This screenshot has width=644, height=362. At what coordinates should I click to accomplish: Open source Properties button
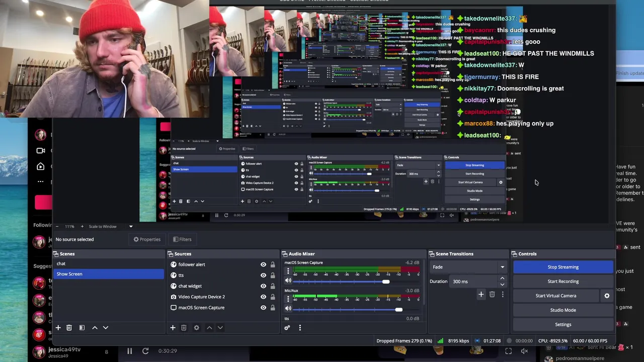tap(147, 239)
